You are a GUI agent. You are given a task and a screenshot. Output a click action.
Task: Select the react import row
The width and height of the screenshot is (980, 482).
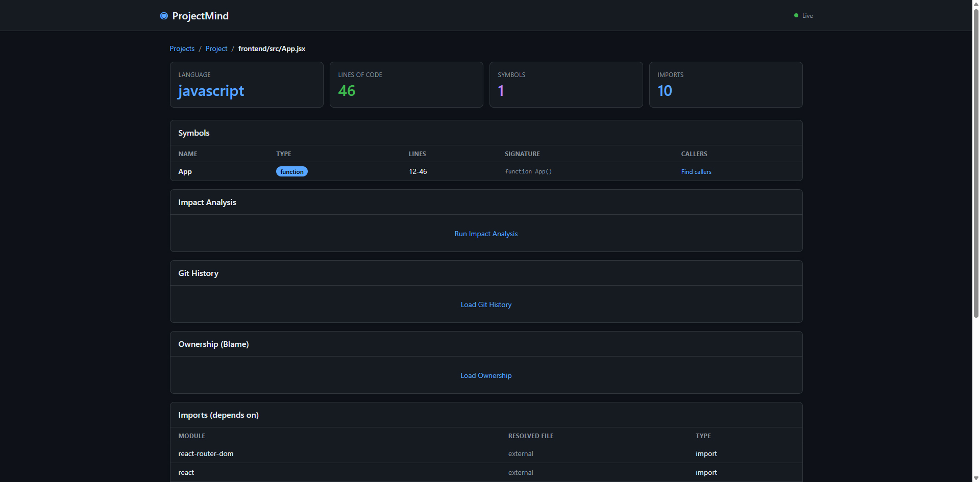(186, 472)
